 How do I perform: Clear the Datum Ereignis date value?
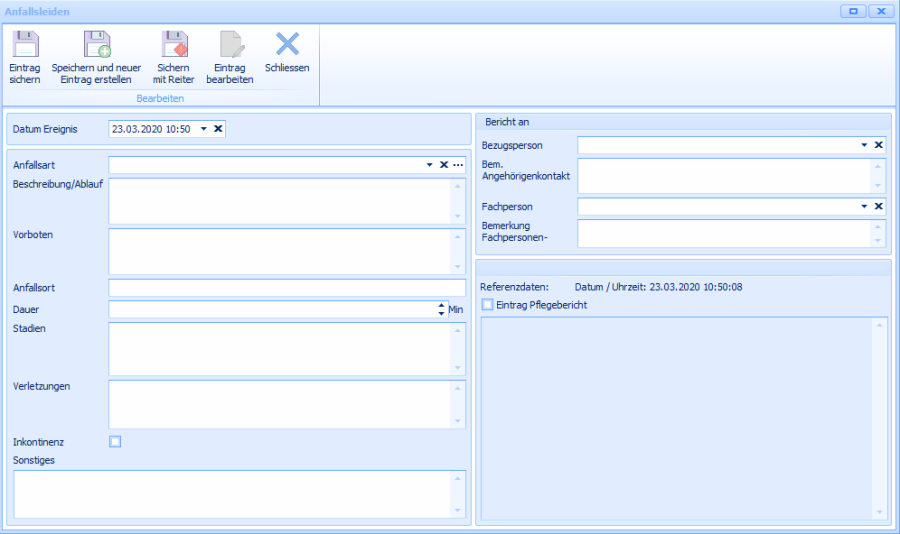[219, 129]
